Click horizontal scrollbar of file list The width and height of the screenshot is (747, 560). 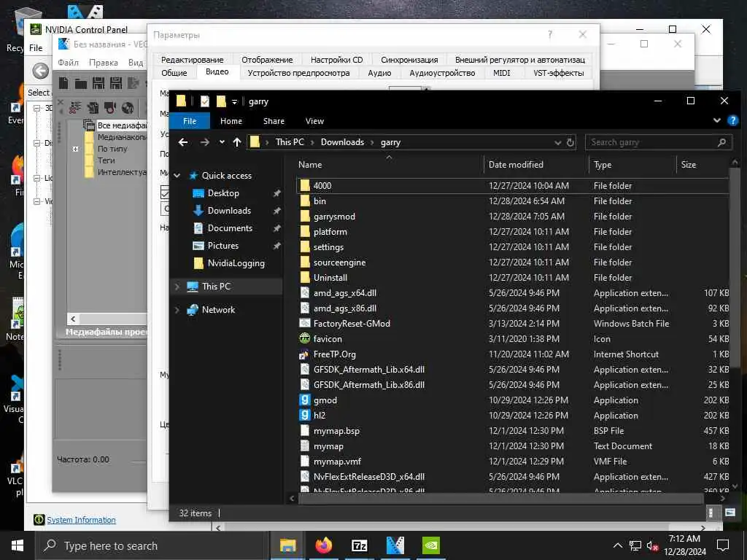coord(500,498)
